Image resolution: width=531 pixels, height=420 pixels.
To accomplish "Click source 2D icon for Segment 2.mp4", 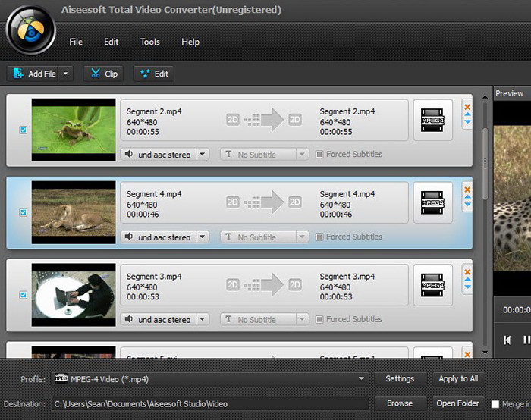I will [x=233, y=120].
